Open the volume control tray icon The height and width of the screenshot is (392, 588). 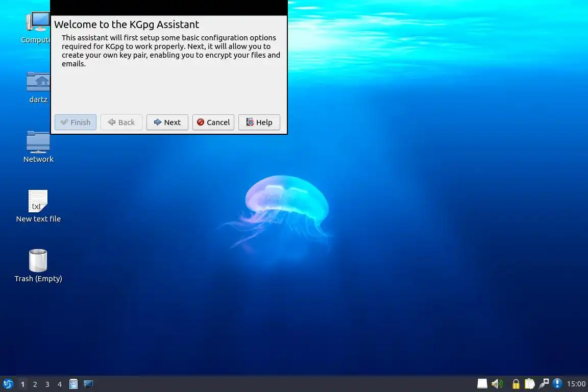(x=497, y=384)
